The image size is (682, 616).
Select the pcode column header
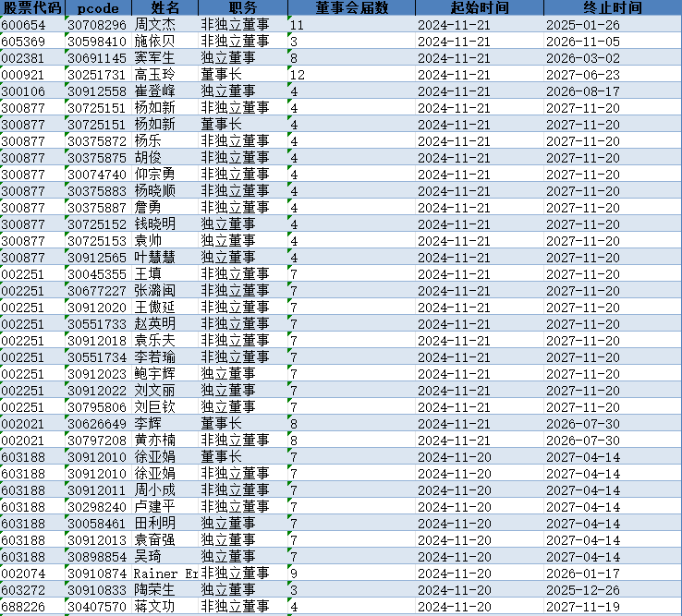(98, 7)
